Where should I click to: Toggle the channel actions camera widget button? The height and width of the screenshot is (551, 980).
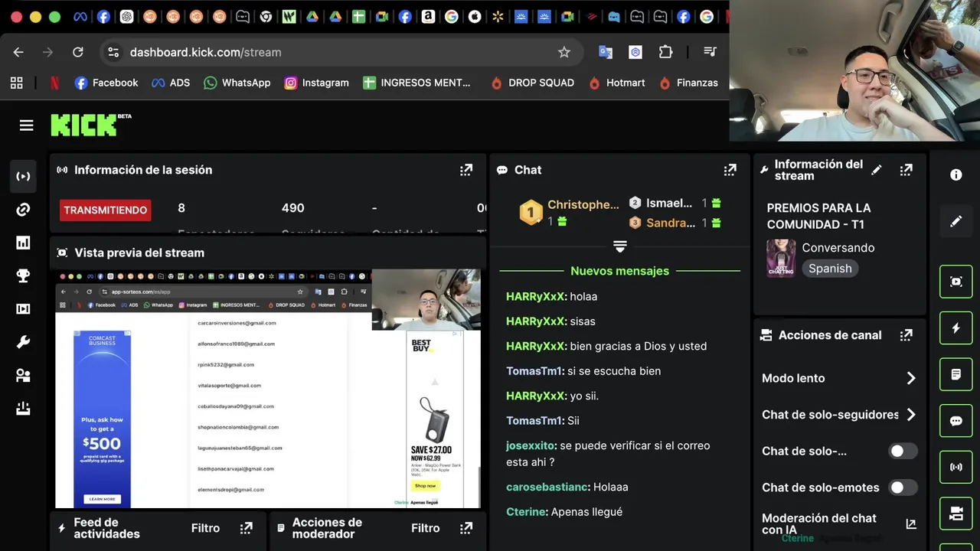coord(955,514)
